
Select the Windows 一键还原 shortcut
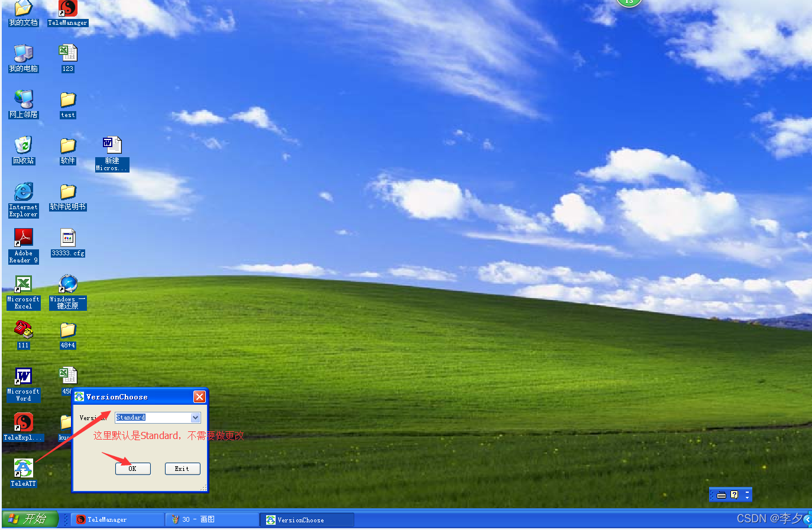tap(68, 292)
